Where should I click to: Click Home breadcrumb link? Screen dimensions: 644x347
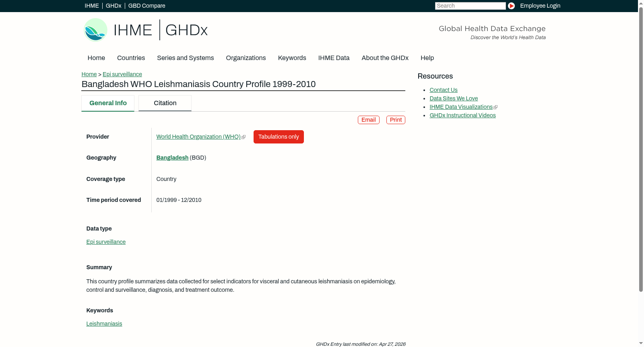point(89,74)
